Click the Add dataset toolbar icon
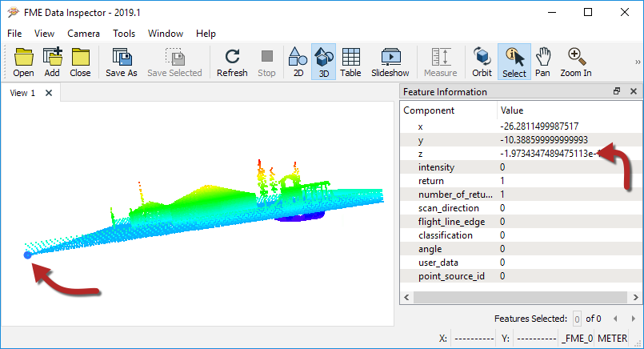This screenshot has height=349, width=644. coord(52,62)
